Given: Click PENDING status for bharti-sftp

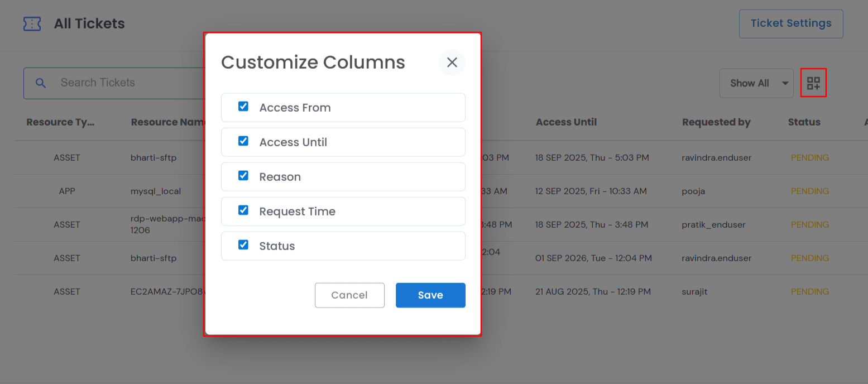Looking at the screenshot, I should pos(809,157).
